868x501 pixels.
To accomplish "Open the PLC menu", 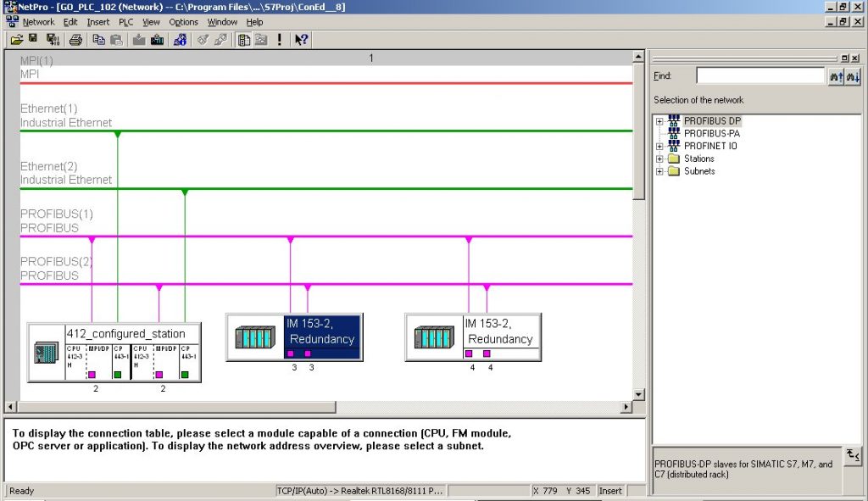I will (125, 22).
